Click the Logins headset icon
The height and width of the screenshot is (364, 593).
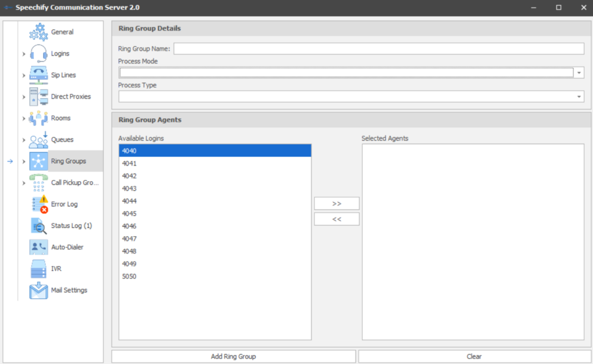(x=39, y=54)
